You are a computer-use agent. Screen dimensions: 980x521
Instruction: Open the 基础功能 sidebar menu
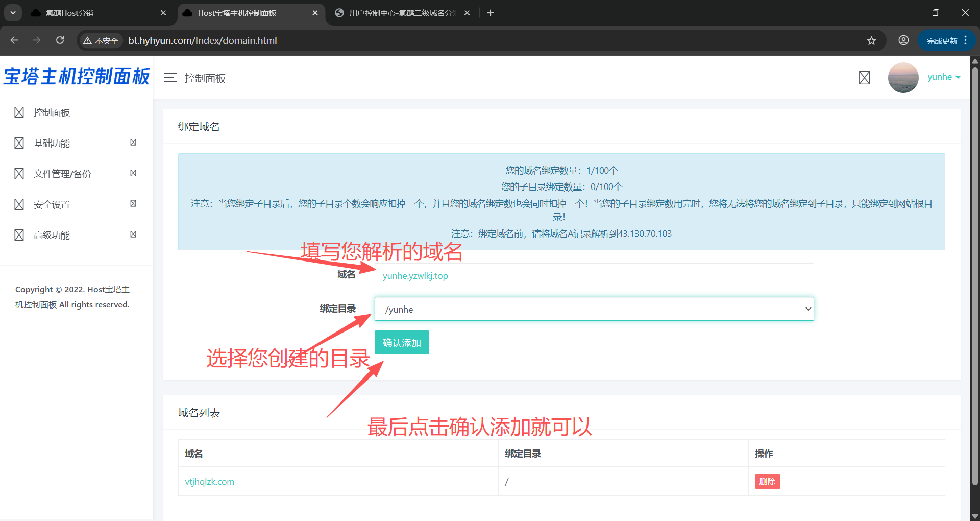click(77, 143)
